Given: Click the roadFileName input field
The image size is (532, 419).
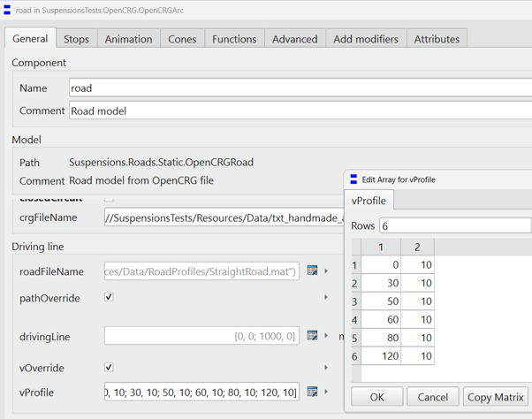Looking at the screenshot, I should click(x=201, y=271).
